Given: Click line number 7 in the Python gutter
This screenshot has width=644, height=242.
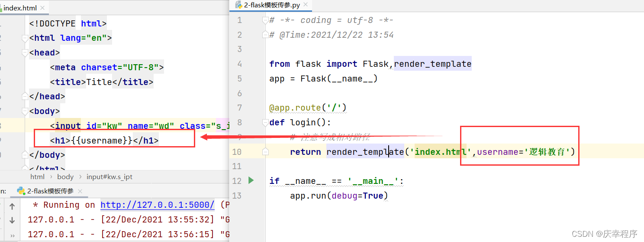Looking at the screenshot, I should (239, 108).
